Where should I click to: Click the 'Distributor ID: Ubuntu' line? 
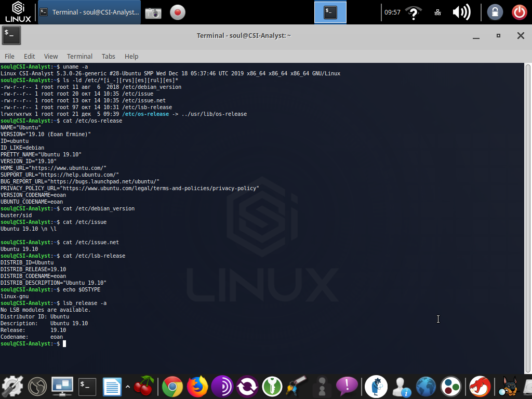[x=35, y=316]
